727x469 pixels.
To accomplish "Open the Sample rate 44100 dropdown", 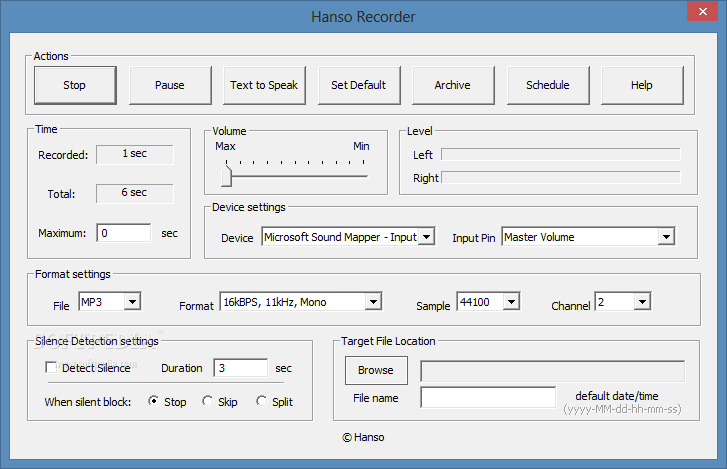I will [511, 302].
